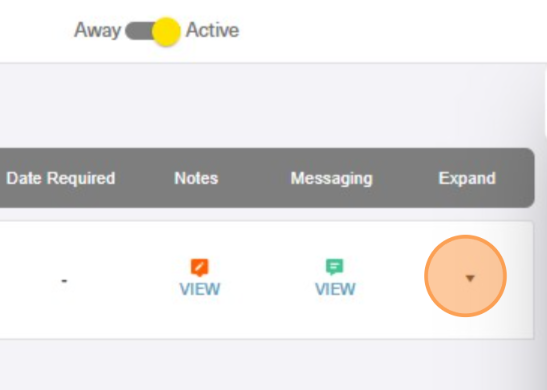547x390 pixels.
Task: Click the white panel edge at far right
Action: [545, 101]
